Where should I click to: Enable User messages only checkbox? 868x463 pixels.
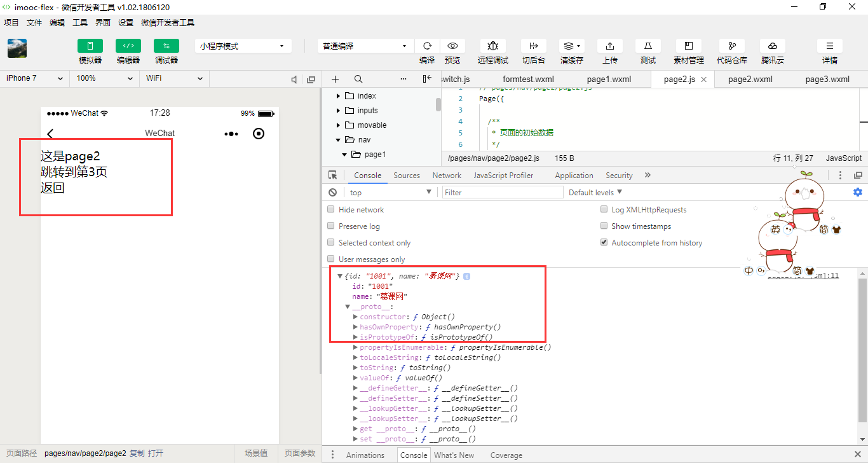[x=331, y=259]
